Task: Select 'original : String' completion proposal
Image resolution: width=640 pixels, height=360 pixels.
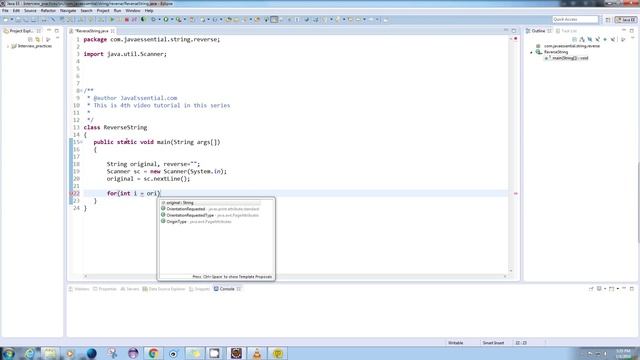Action: [210, 203]
